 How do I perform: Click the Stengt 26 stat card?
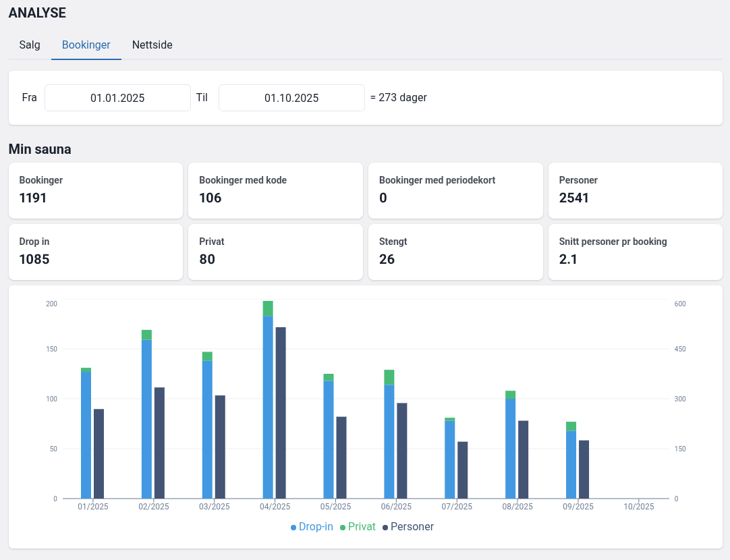point(455,252)
